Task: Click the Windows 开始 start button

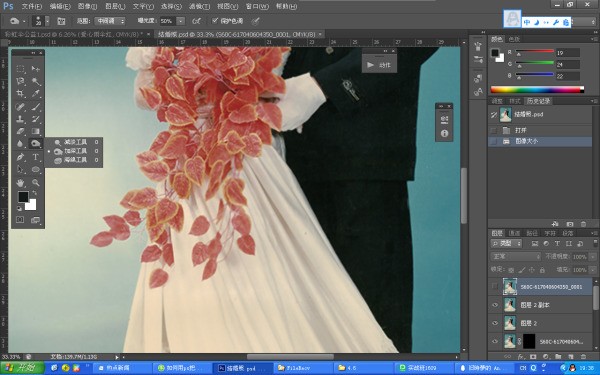Action: click(23, 368)
